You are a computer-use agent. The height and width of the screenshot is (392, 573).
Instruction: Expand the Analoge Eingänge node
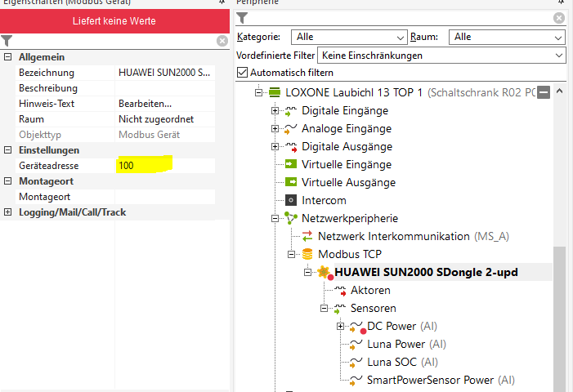click(275, 128)
